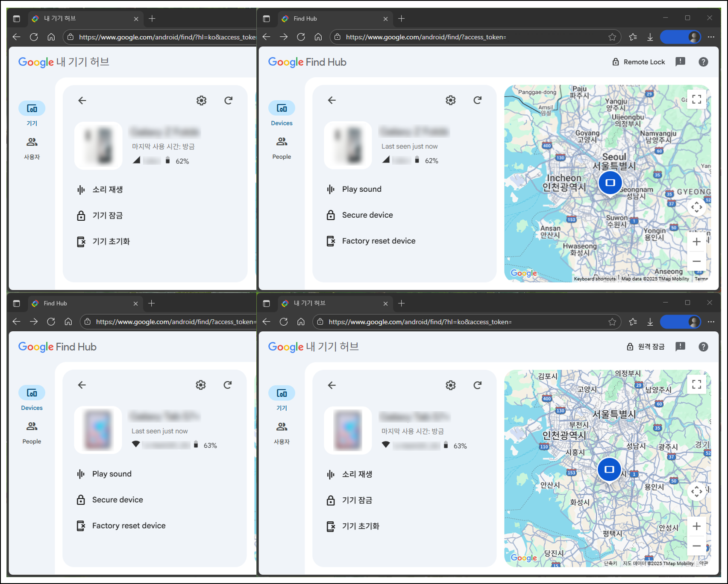This screenshot has width=728, height=584.
Task: Open the browser ellipsis menu
Action: click(711, 37)
